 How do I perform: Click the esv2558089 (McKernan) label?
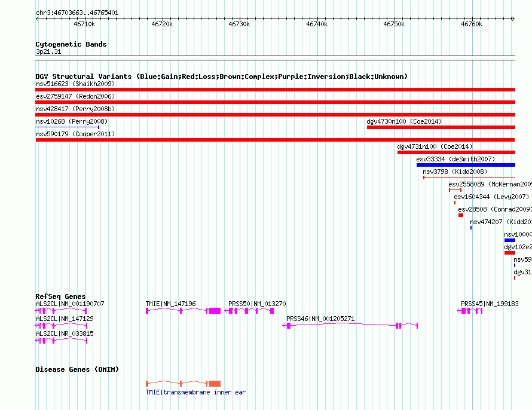point(490,184)
